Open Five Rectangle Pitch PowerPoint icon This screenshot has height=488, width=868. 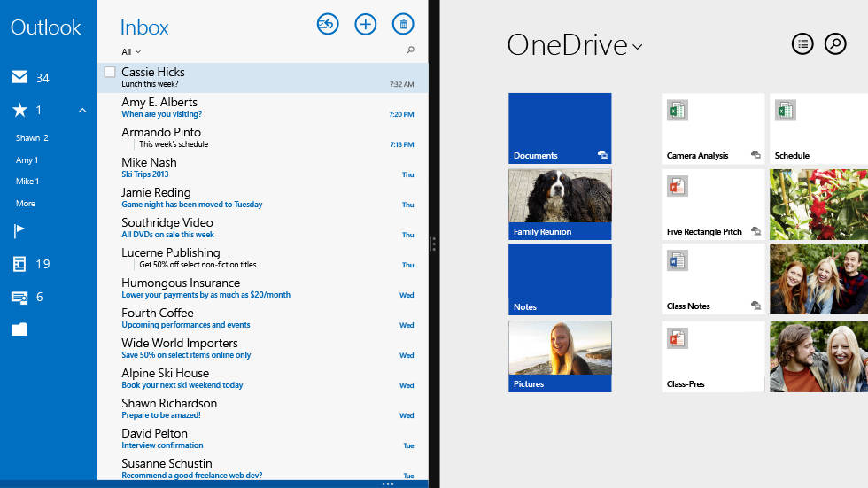point(677,187)
